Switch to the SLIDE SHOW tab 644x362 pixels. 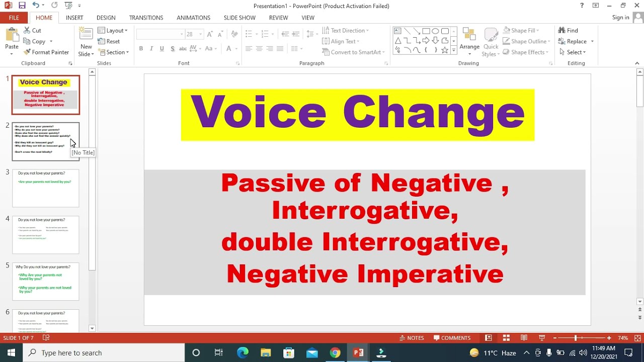[239, 18]
